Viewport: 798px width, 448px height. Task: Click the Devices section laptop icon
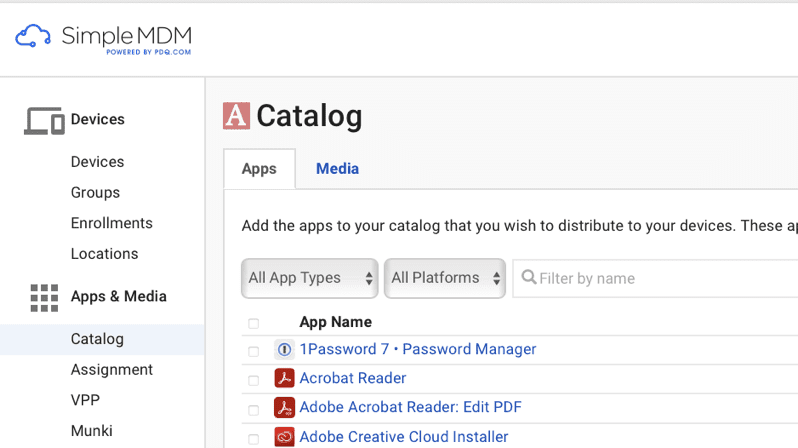coord(44,121)
